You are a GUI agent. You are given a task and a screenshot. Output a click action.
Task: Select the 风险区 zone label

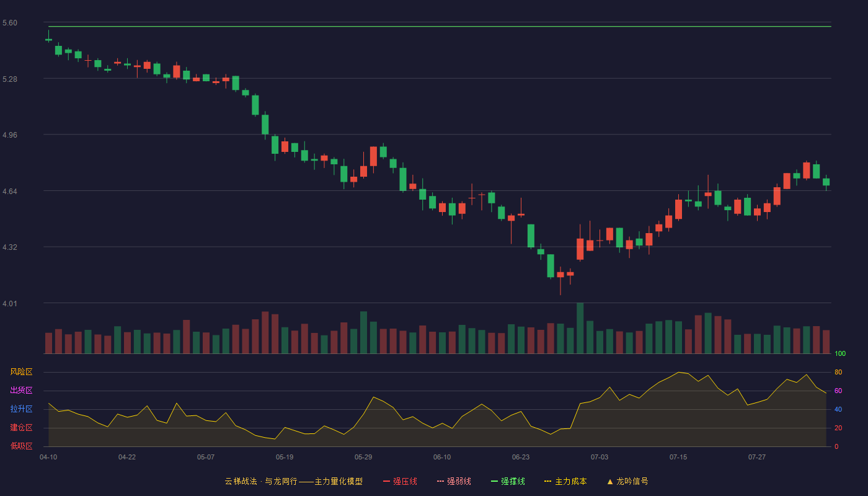[x=21, y=372]
